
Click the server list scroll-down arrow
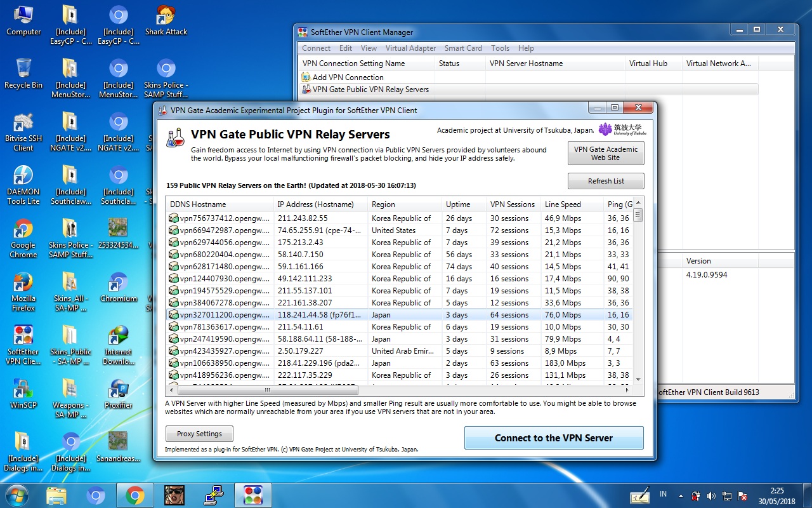[x=638, y=379]
